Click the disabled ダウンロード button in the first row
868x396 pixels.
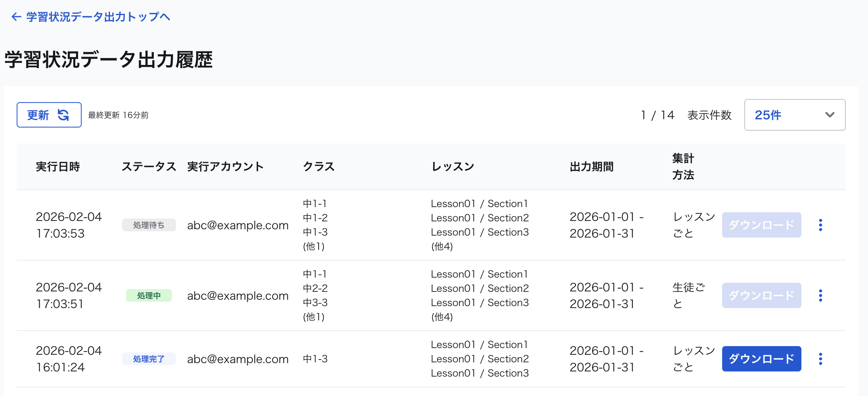click(x=761, y=225)
